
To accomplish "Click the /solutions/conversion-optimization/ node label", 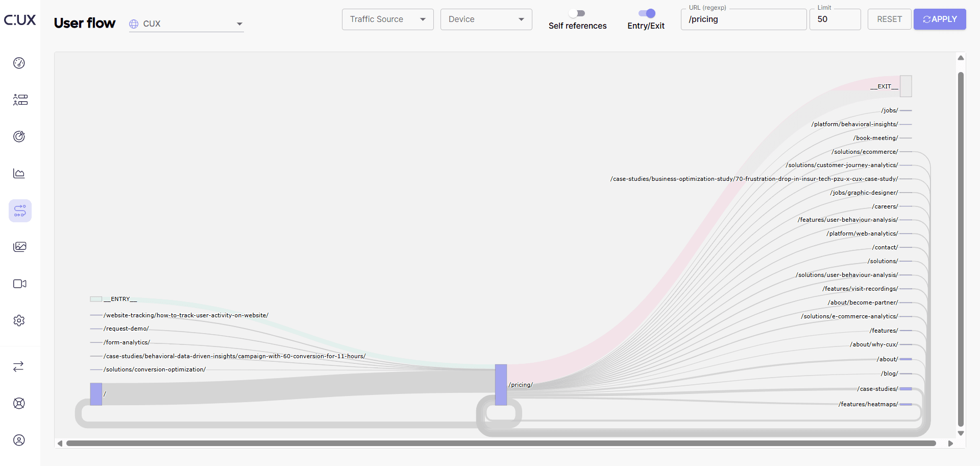I will pyautogui.click(x=155, y=369).
